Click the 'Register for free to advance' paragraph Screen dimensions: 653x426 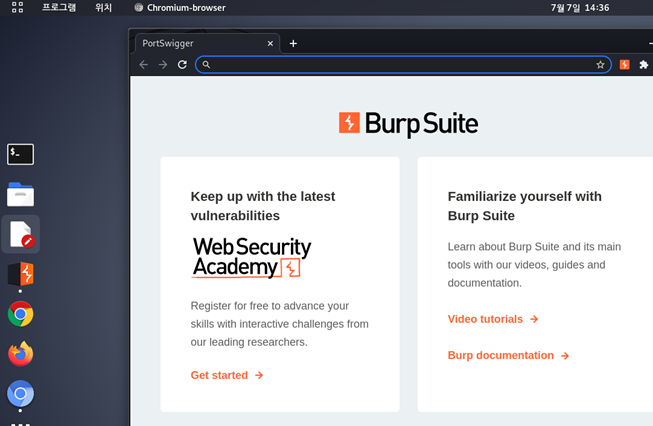pyautogui.click(x=279, y=324)
